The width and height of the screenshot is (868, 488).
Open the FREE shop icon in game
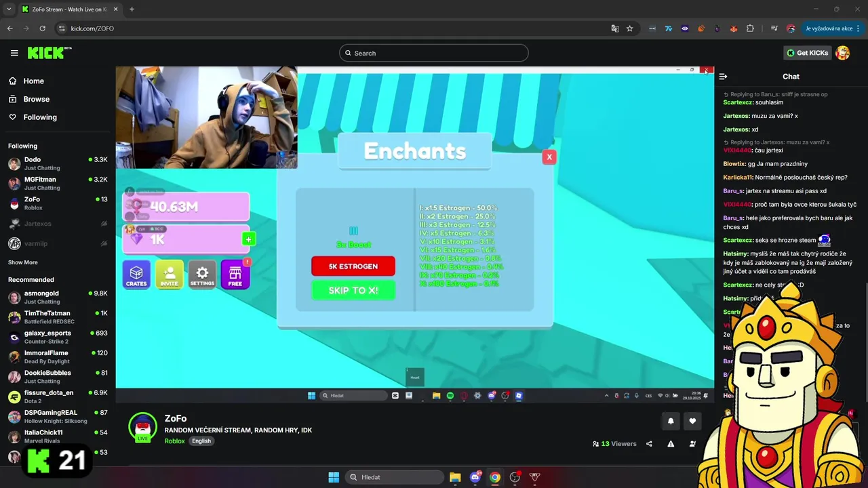[235, 274]
